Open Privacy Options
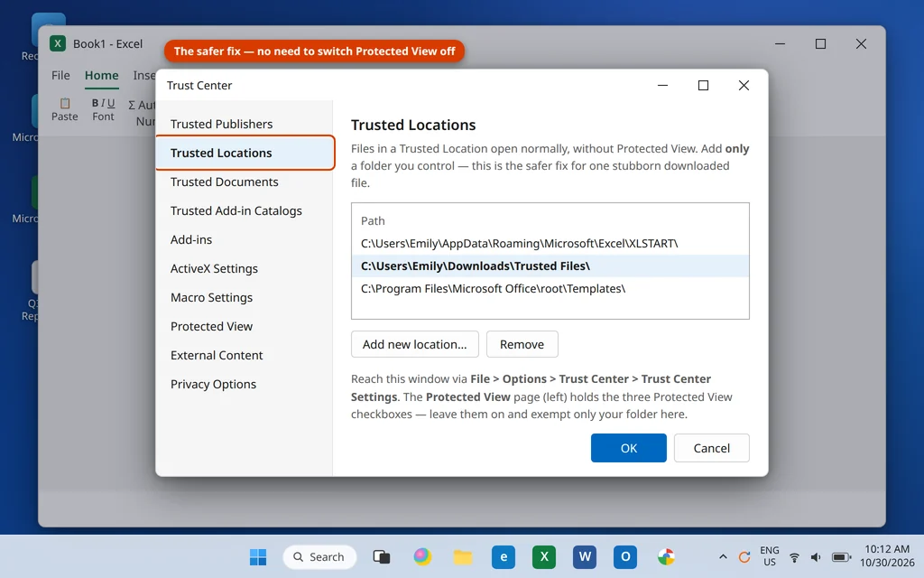924x578 pixels. (213, 384)
